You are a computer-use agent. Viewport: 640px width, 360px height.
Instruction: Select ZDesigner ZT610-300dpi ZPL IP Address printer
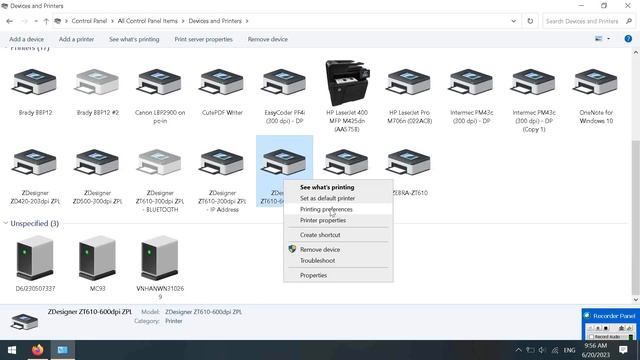pyautogui.click(x=222, y=180)
